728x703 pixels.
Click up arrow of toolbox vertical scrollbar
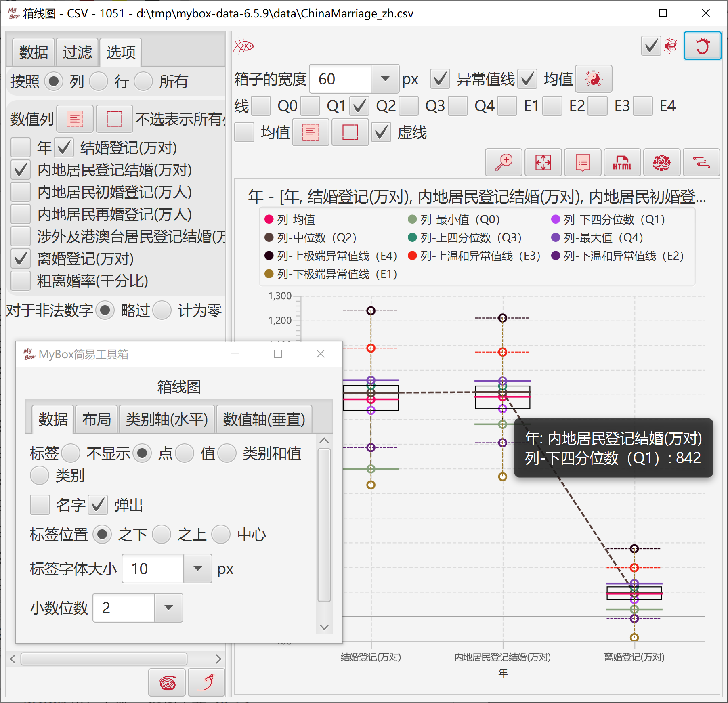(324, 440)
